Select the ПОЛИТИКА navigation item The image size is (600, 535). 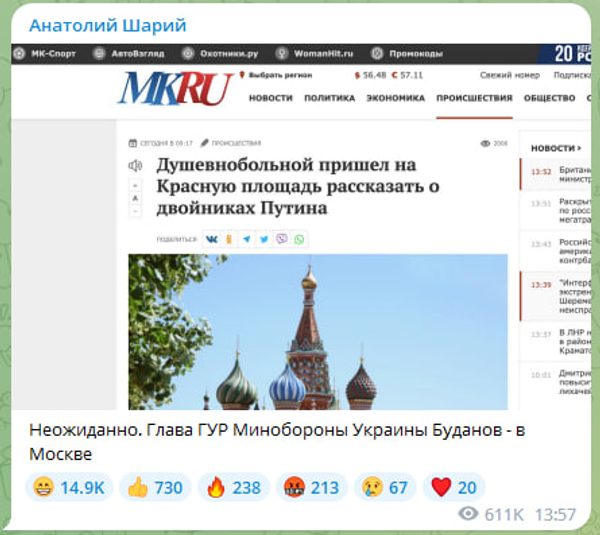pyautogui.click(x=329, y=98)
